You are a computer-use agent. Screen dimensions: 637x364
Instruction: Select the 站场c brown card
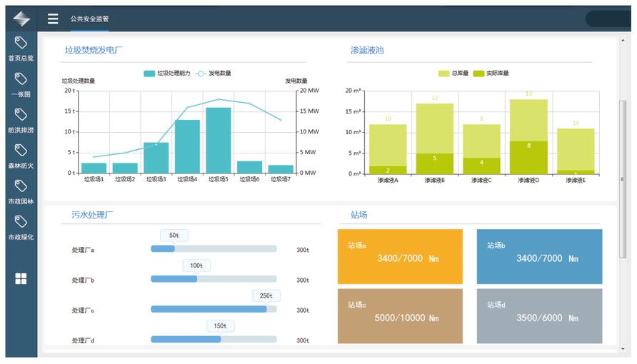[x=400, y=315]
